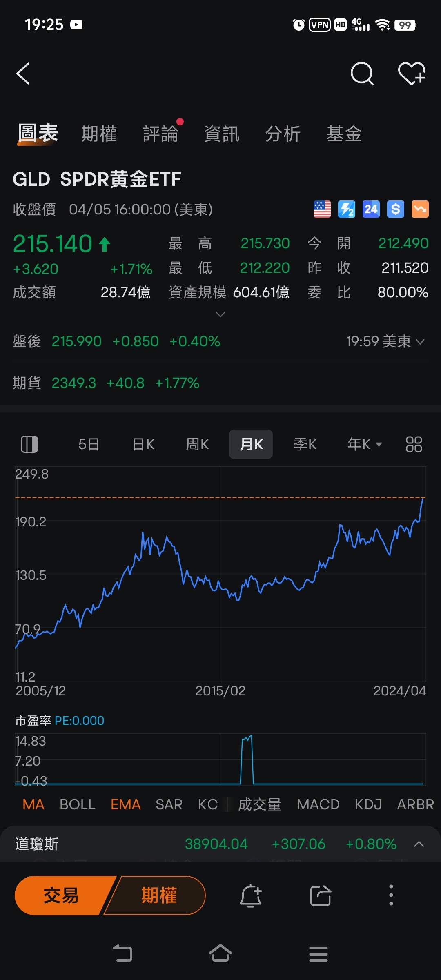441x980 pixels.
Task: Add GLD to watchlist via heart icon
Action: tap(412, 73)
